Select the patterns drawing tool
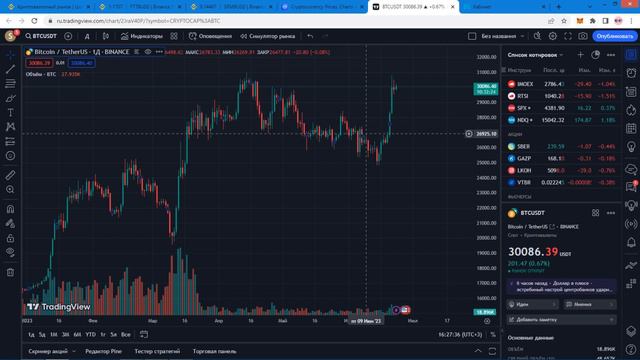 pyautogui.click(x=11, y=127)
